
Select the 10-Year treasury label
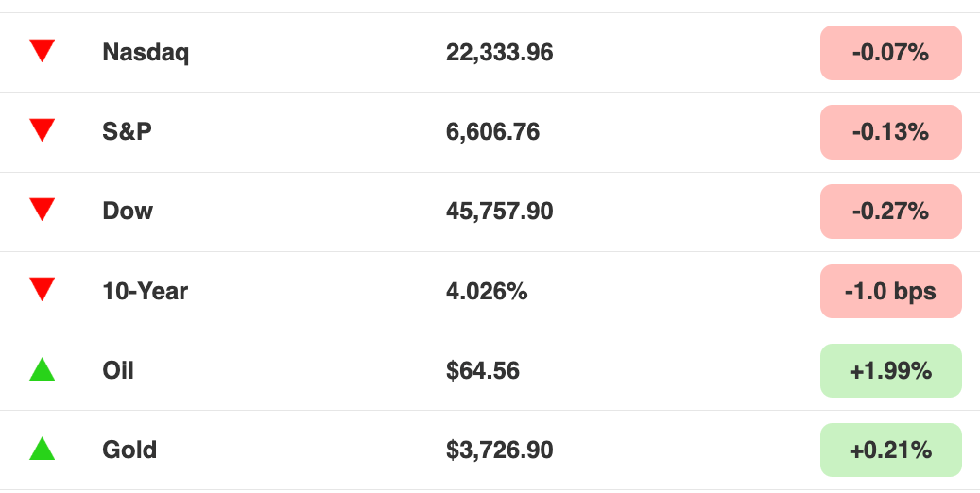pyautogui.click(x=145, y=291)
